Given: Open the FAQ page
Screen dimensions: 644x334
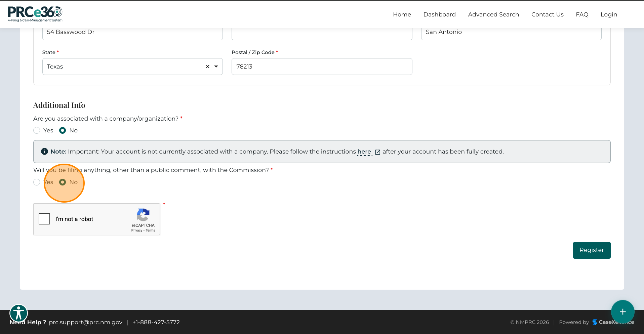Looking at the screenshot, I should (x=582, y=14).
